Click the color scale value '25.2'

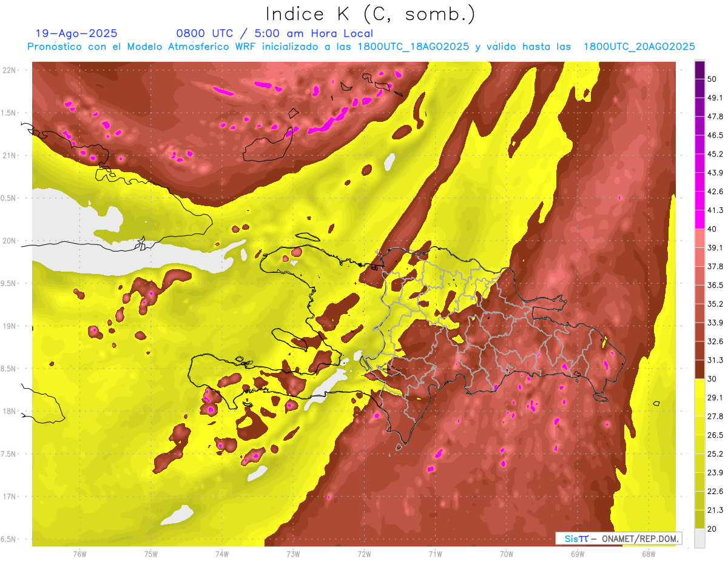tap(715, 455)
